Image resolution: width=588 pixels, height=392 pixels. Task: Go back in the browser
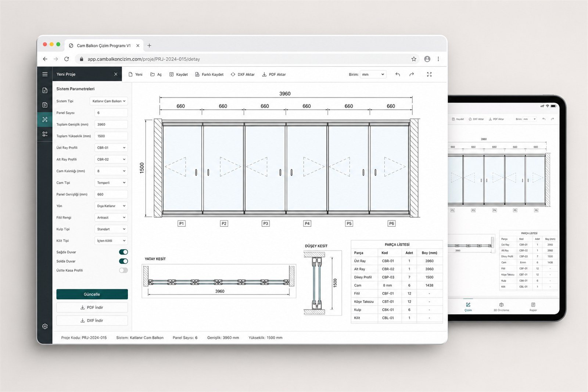coord(45,59)
